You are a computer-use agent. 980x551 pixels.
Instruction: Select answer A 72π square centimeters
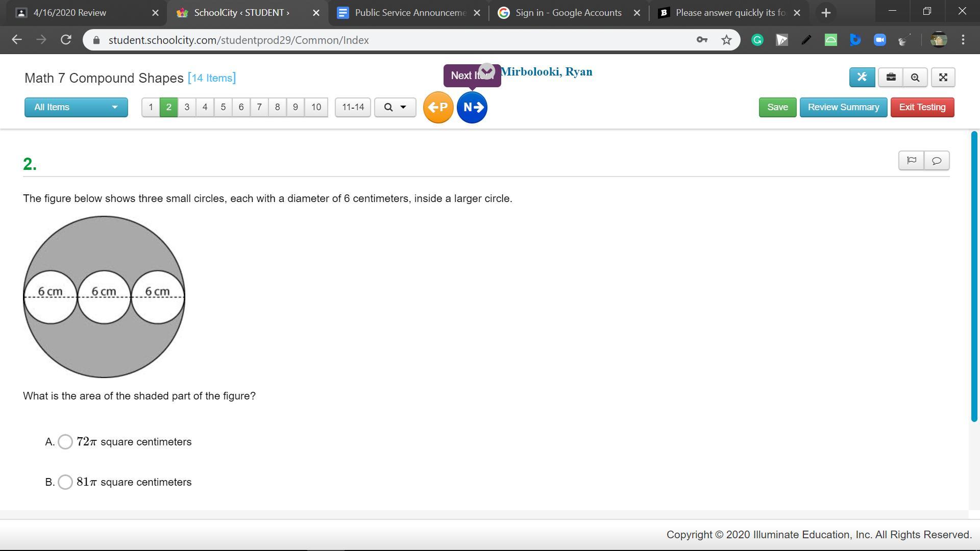[x=65, y=442]
